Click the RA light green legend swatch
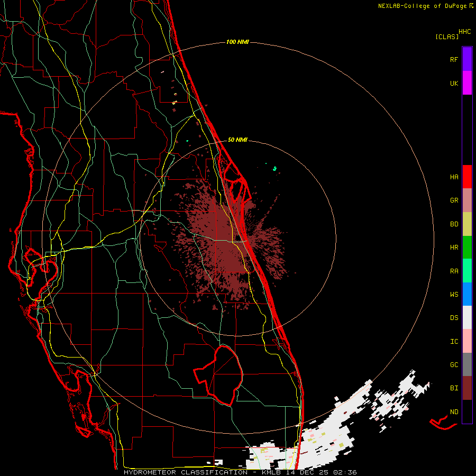Viewport: 476px width, 476px height. pos(467,271)
